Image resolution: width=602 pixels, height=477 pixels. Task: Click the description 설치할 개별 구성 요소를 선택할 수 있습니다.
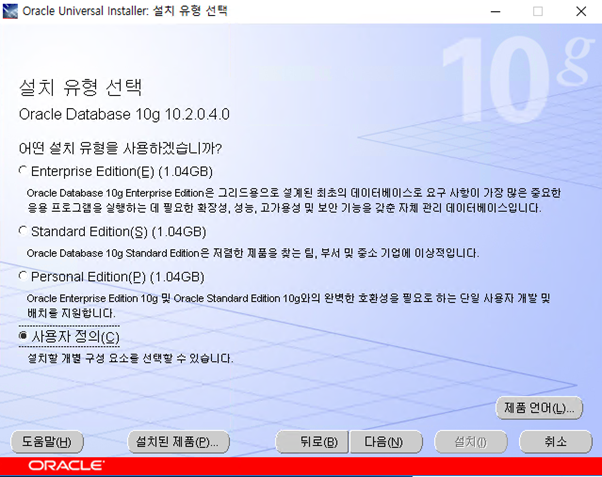(130, 358)
